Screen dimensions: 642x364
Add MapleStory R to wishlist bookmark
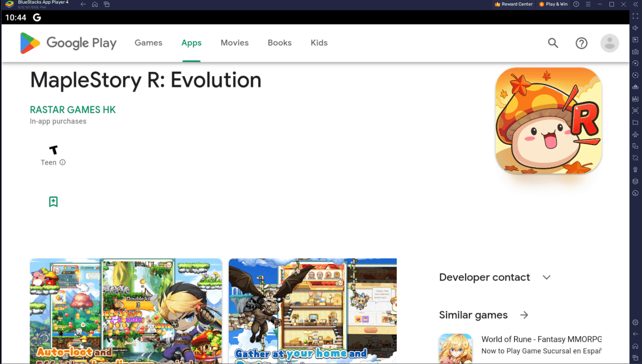(x=53, y=201)
